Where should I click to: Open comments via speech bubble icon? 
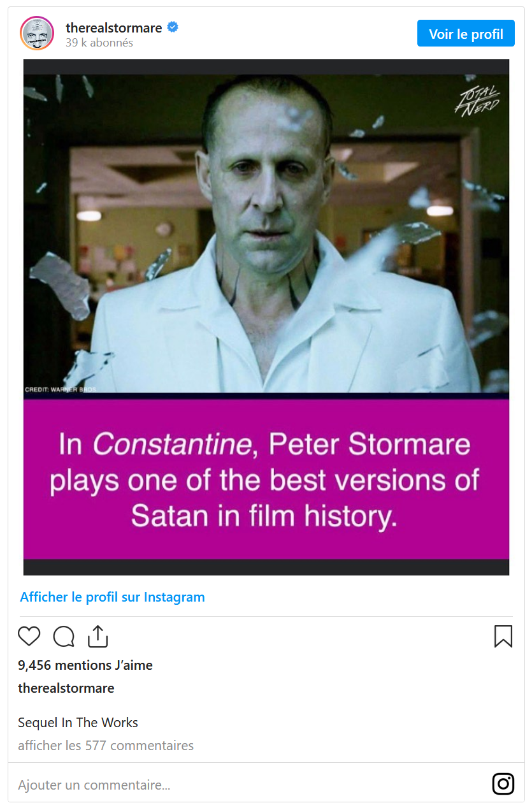[64, 637]
